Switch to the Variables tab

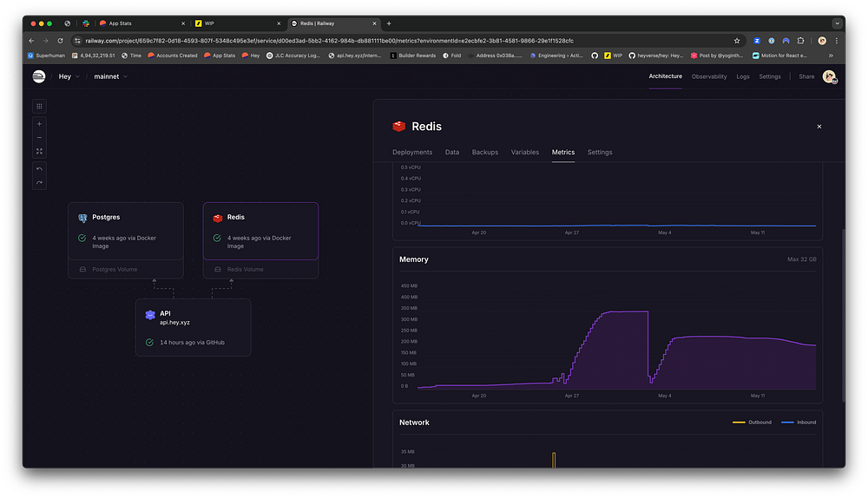(x=524, y=152)
